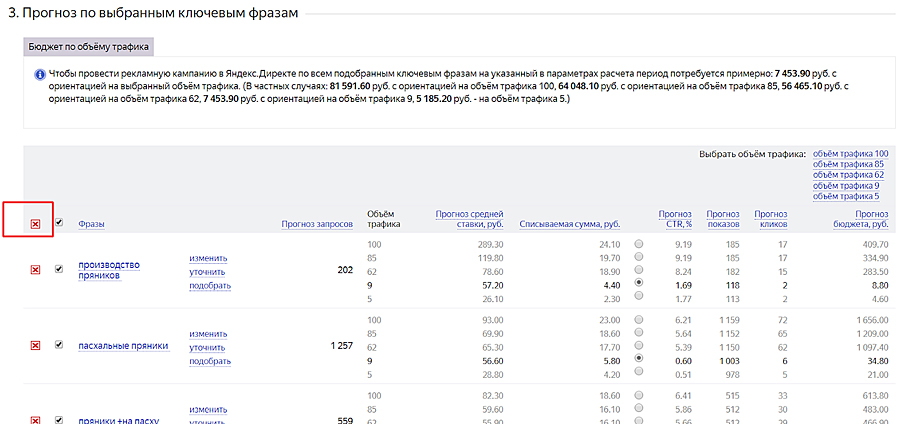Viewport: 900px width, 424px height.
Task: Click the red delete-all icon in header
Action: 35,224
